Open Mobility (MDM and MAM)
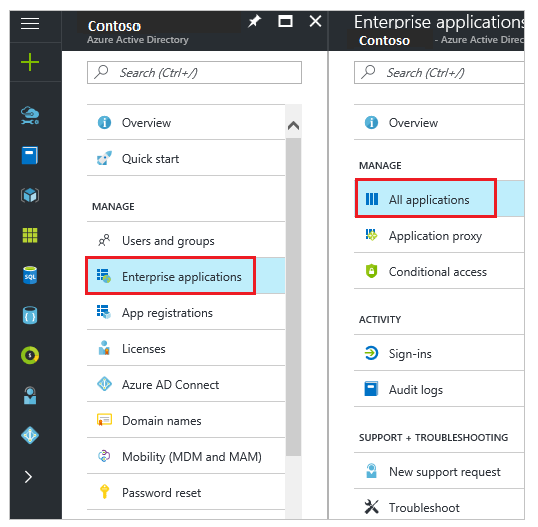Screen dimensions: 538x527 (x=186, y=457)
